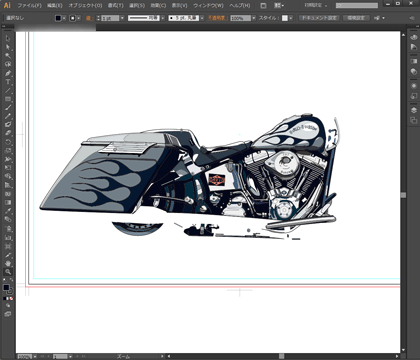This screenshot has width=420, height=360.
Task: Click the Fill color swatch in toolbox
Action: pyautogui.click(x=6, y=287)
